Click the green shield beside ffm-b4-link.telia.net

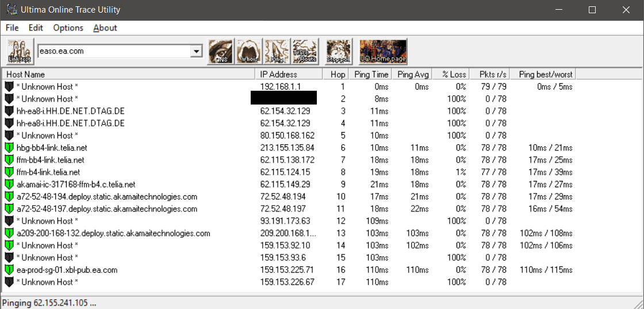[9, 172]
